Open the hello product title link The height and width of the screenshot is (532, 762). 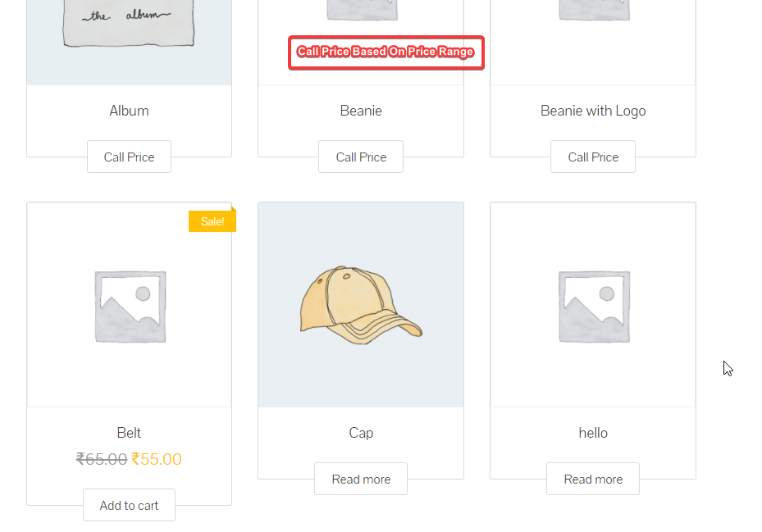[593, 433]
